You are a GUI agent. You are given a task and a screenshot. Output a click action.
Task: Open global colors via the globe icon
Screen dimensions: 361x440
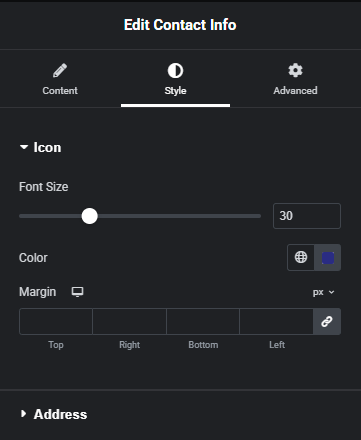pos(301,257)
